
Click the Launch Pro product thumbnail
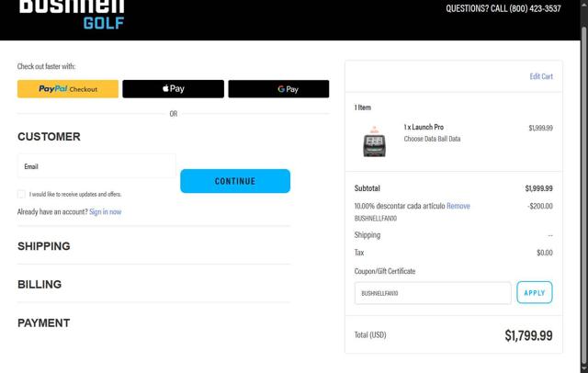[x=374, y=141]
